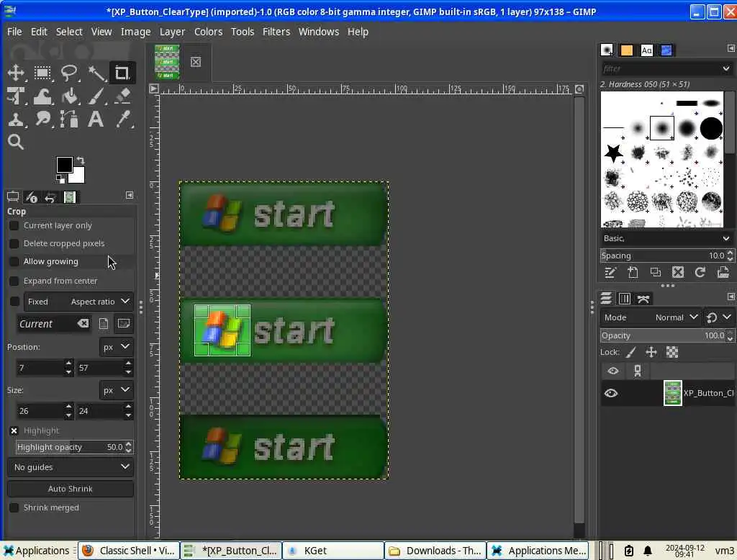Screen dimensions: 737x560
Task: Delete the selected brush
Action: (678, 273)
